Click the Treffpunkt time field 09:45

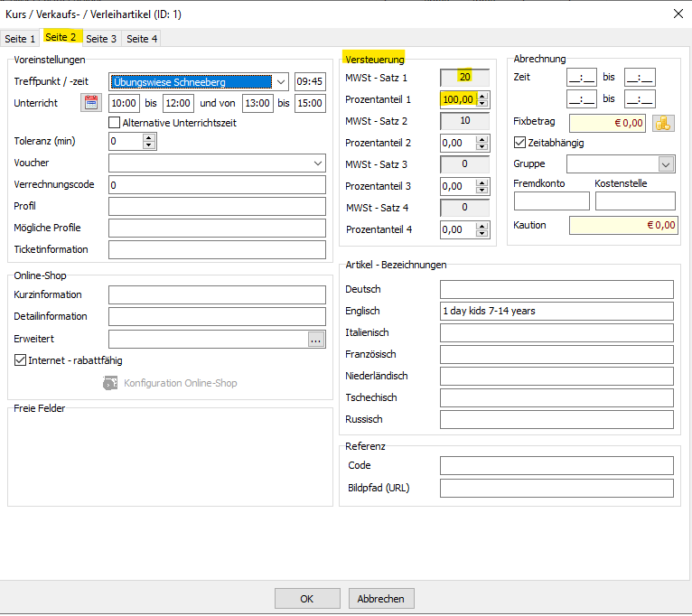click(310, 81)
